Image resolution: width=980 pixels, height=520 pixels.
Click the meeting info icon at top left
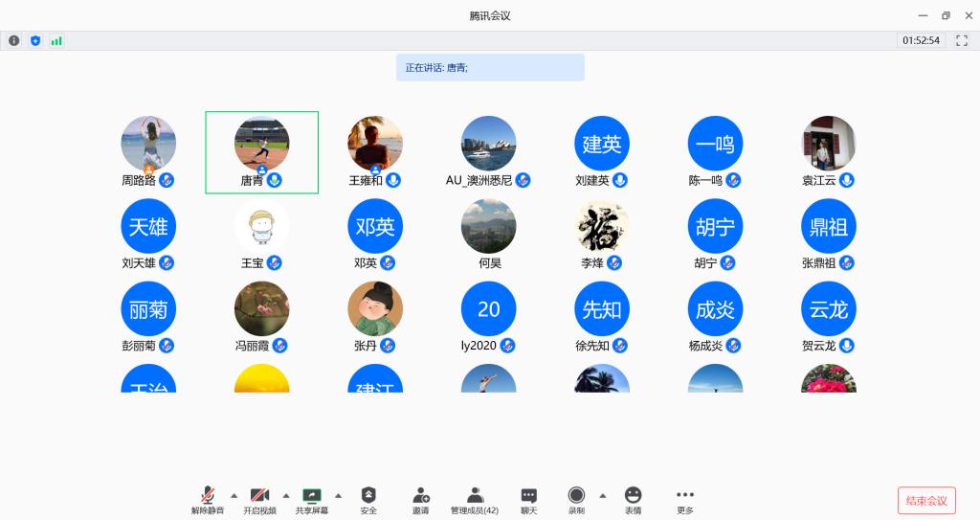pyautogui.click(x=13, y=40)
